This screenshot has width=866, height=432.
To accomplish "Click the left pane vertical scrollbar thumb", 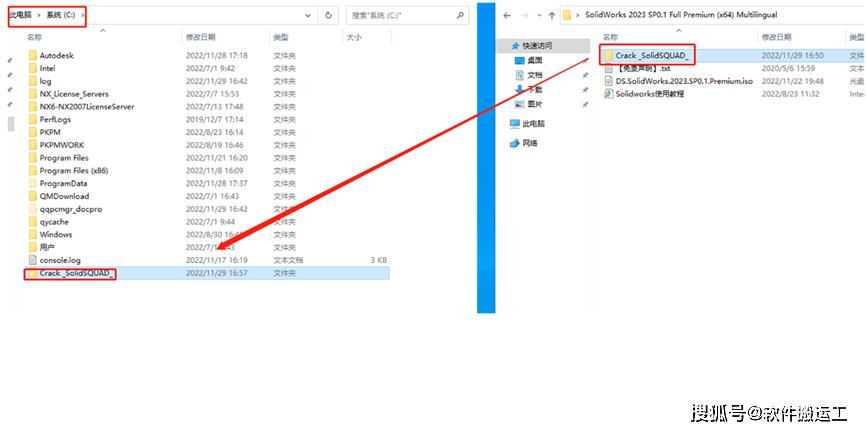I will 10,124.
